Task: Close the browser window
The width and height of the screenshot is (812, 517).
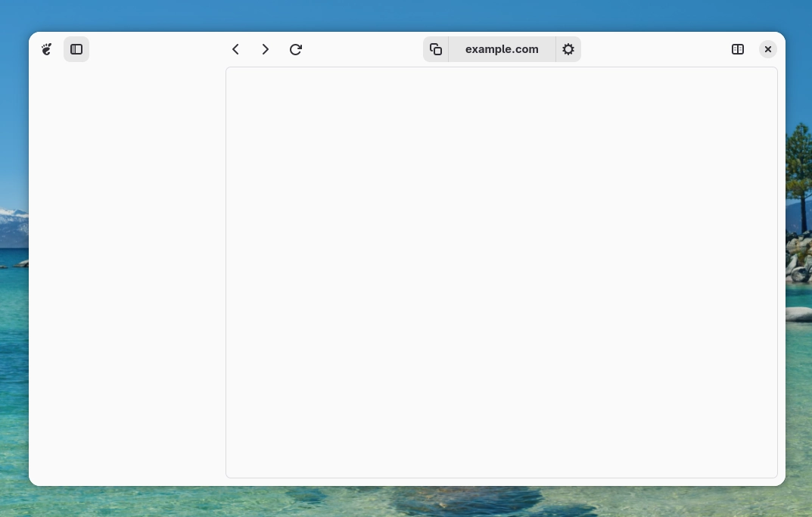Action: pyautogui.click(x=768, y=49)
